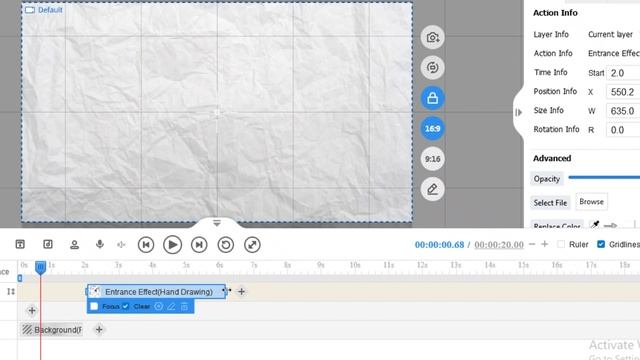Image resolution: width=640 pixels, height=360 pixels.
Task: Open the canvas edit pencil tool
Action: (x=432, y=189)
